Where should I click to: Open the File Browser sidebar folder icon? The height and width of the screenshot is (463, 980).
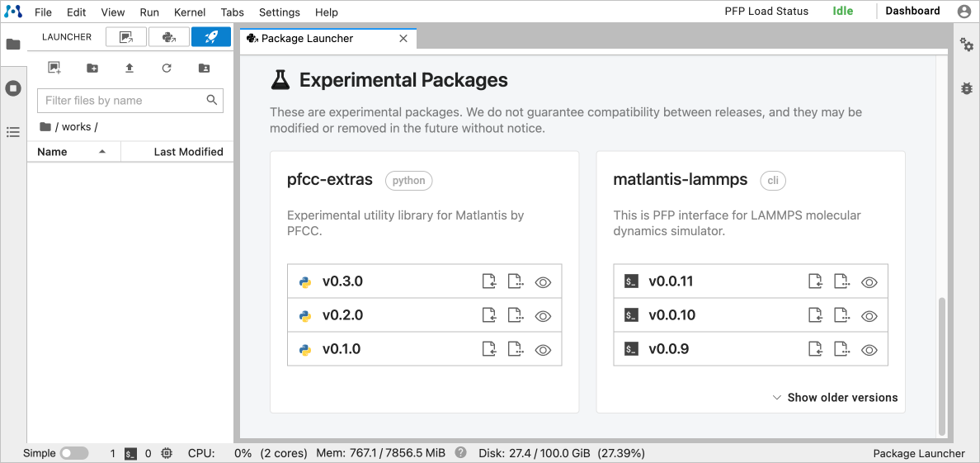click(x=13, y=44)
